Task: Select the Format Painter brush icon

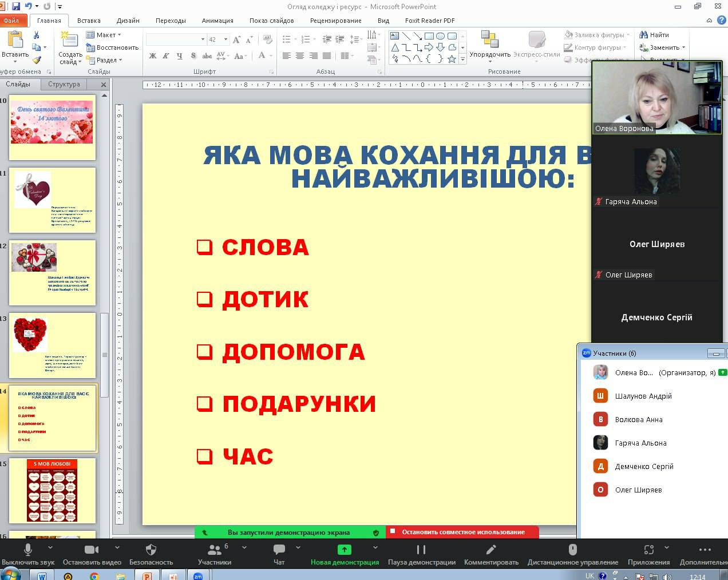Action: (37, 59)
